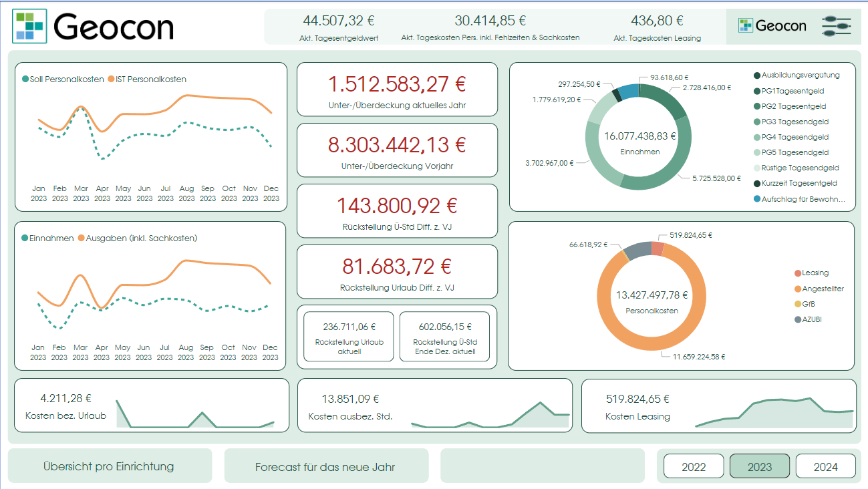Select the AZUBI legend dot
The image size is (868, 489).
[797, 319]
